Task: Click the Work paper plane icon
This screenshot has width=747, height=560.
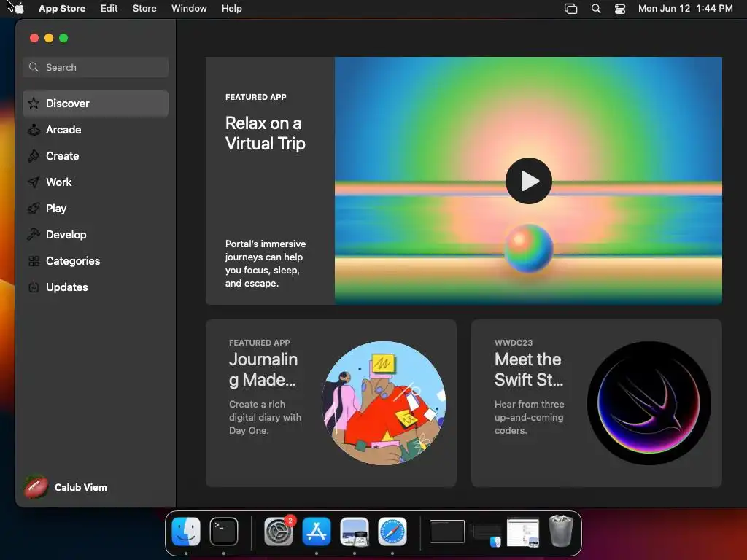Action: (34, 182)
